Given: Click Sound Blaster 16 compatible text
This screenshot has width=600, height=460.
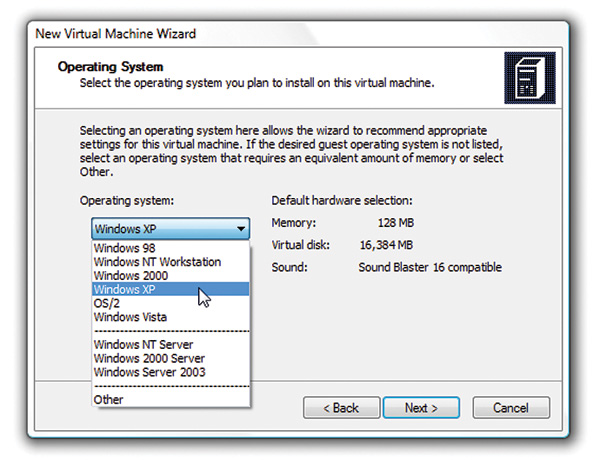Looking at the screenshot, I should point(430,267).
